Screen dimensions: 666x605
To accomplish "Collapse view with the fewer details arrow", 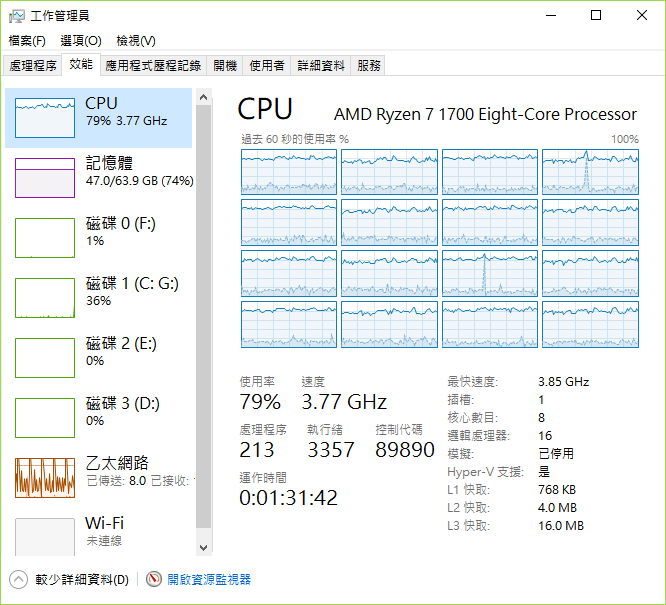I will (18, 579).
